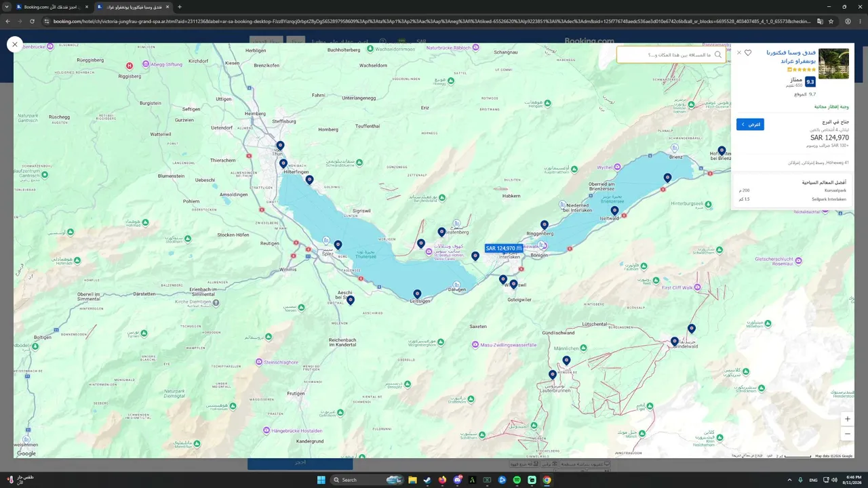Click the First Cliff Walk landmark icon
868x488 pixels.
[x=698, y=287]
